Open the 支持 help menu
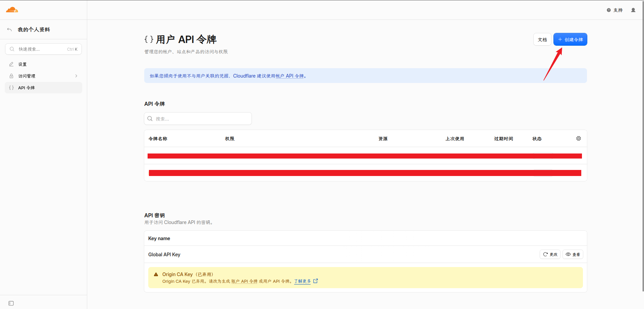This screenshot has width=644, height=309. coord(615,10)
